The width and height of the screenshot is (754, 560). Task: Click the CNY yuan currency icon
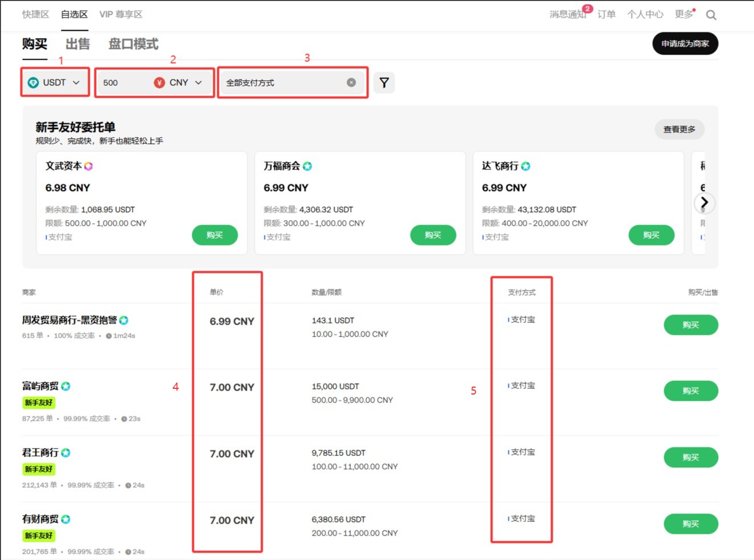(x=160, y=82)
